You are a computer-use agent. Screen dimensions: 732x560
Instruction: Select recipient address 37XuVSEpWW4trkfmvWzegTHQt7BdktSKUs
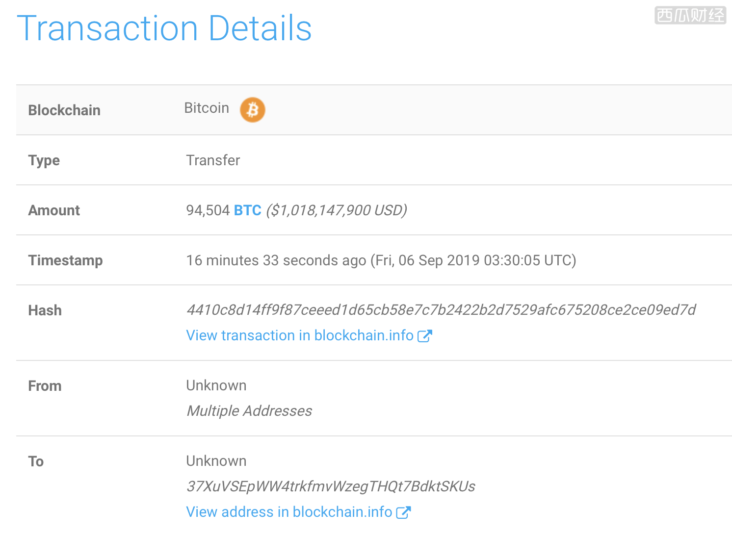(331, 486)
